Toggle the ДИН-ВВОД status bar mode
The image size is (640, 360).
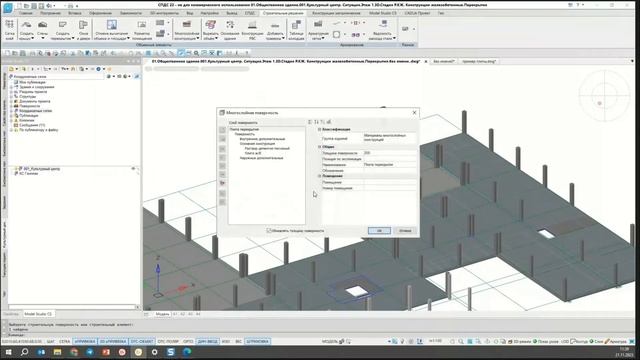207,341
